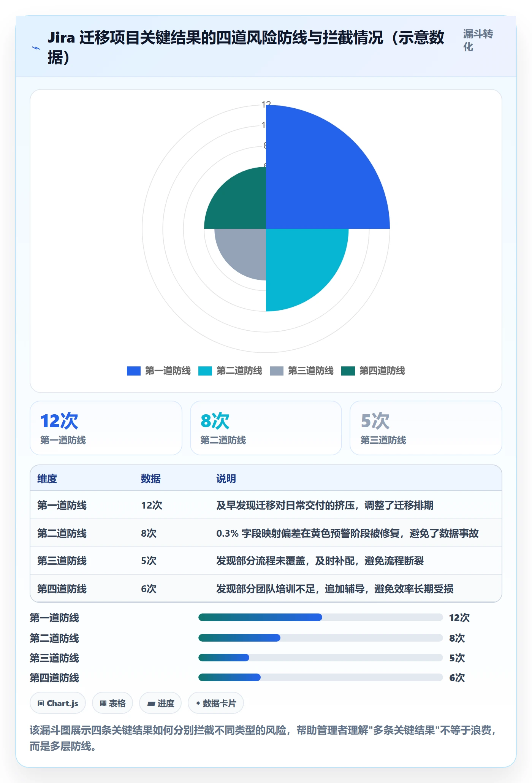Click the 发现部分团队培训不足 description cell
Screen dimensions: 532x783
[335, 589]
